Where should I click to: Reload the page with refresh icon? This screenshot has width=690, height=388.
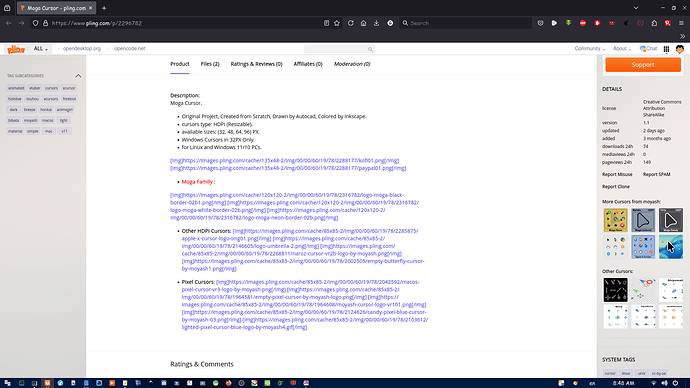click(x=351, y=23)
